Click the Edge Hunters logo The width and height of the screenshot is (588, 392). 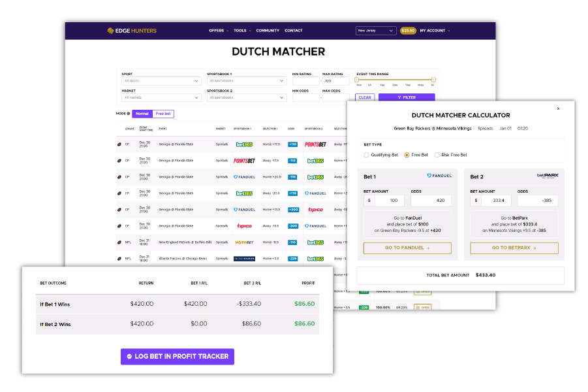(132, 31)
